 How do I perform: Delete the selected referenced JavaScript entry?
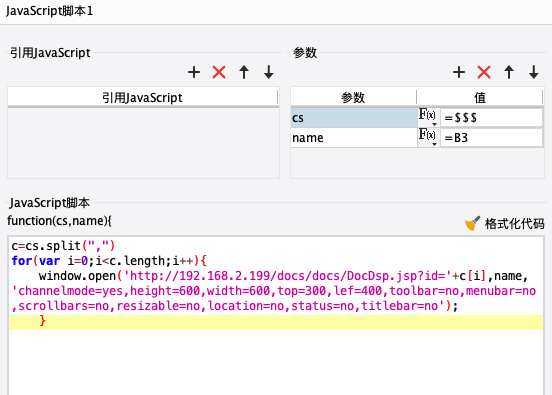219,72
